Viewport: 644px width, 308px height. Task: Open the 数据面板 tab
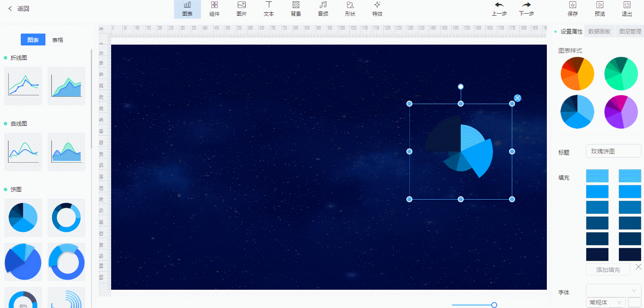pos(599,31)
